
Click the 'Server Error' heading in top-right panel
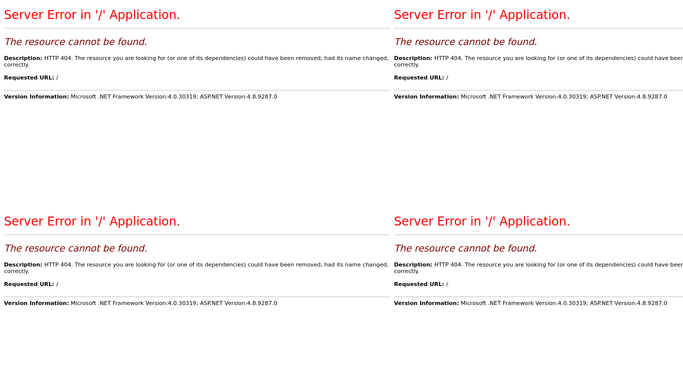(x=482, y=15)
